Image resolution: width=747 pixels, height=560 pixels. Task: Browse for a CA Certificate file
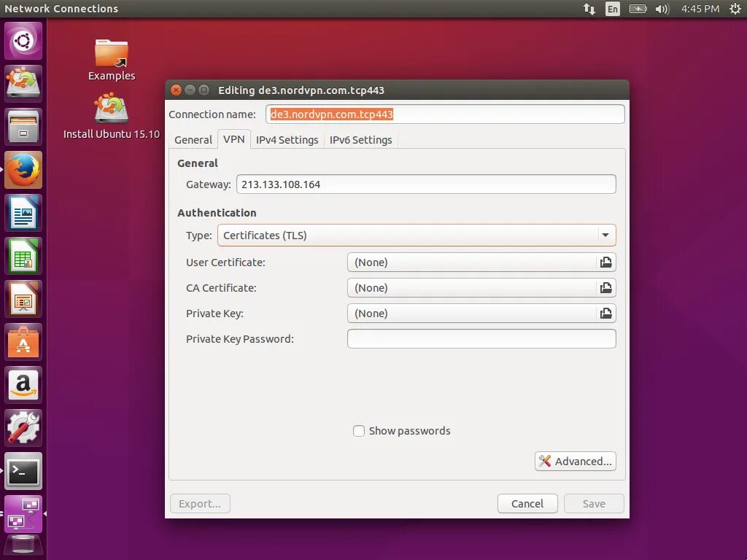[605, 287]
